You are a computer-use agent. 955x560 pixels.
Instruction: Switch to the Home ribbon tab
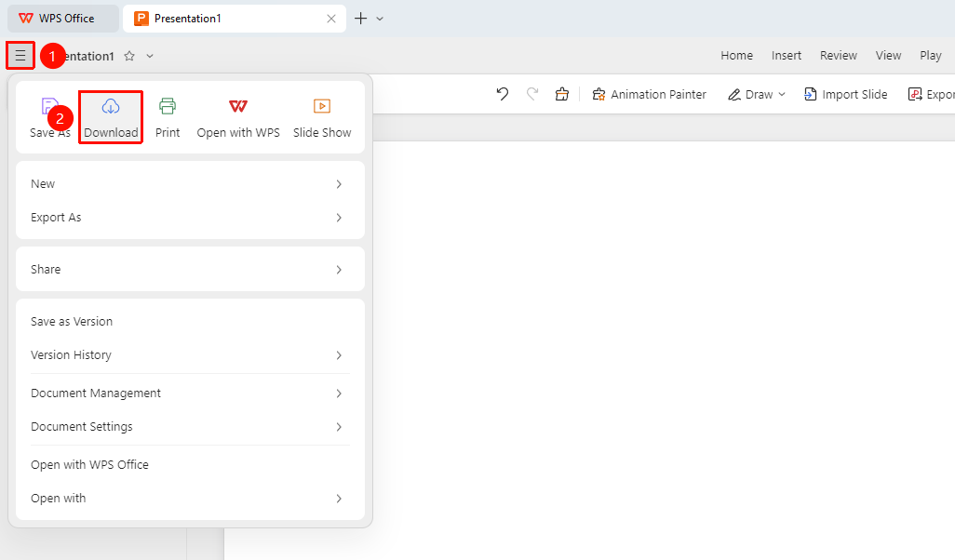[x=737, y=56]
